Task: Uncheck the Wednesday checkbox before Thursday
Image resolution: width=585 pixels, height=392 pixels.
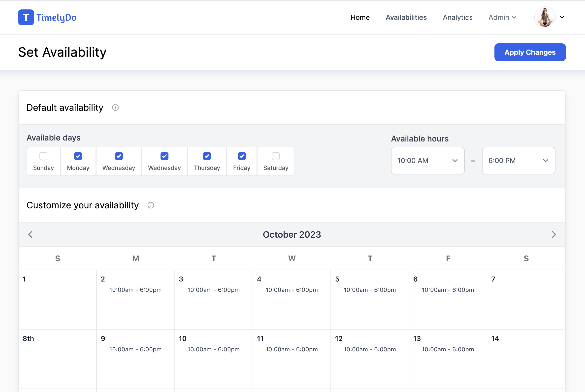Action: click(164, 156)
